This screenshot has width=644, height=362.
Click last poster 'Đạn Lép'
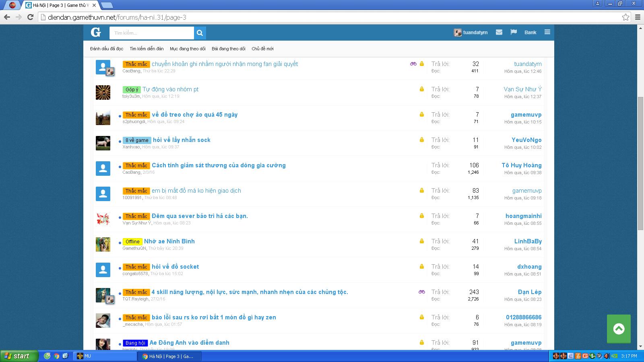coord(530,292)
